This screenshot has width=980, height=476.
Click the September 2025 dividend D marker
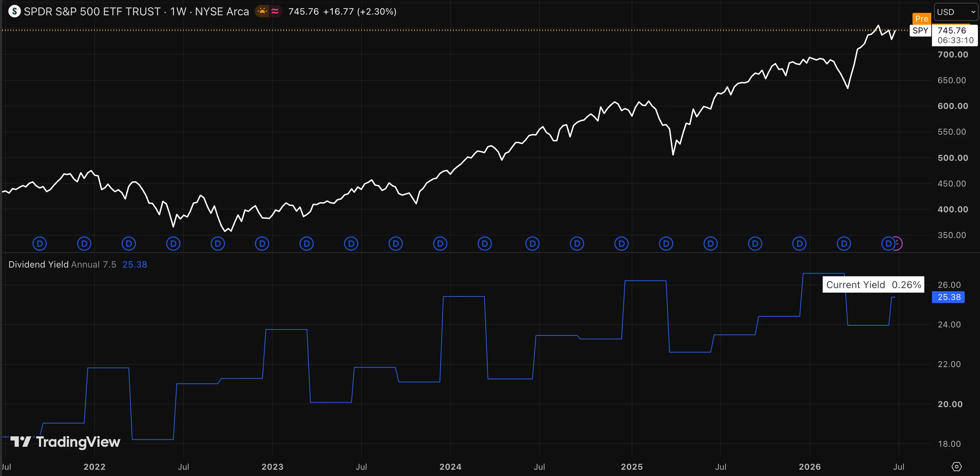point(755,244)
